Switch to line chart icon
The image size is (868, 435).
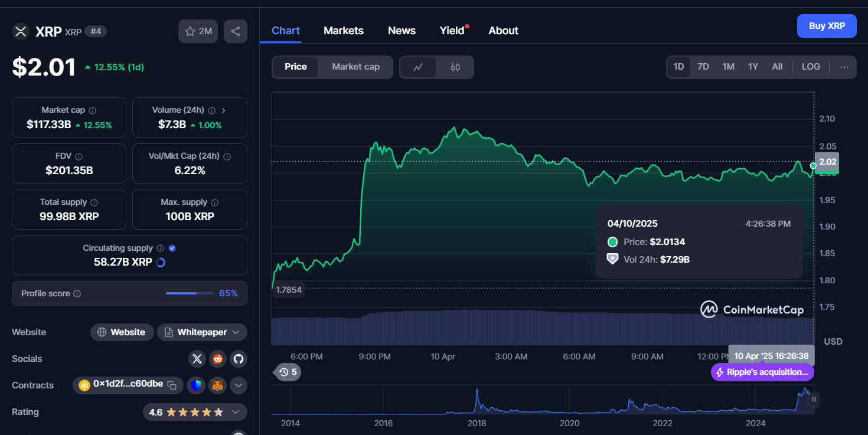point(418,67)
